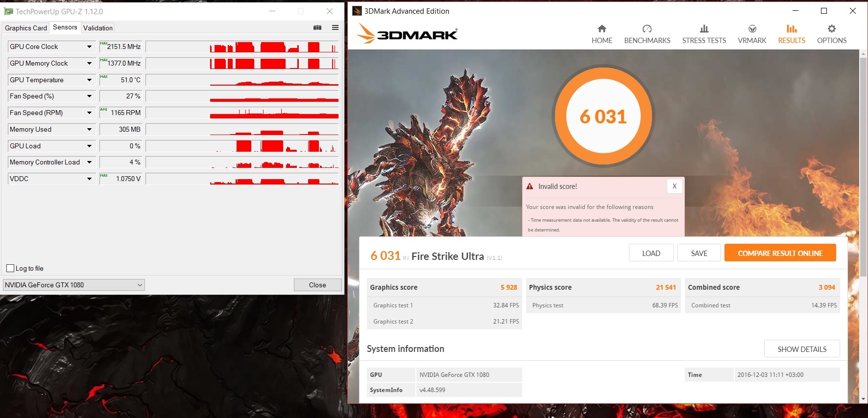Expand the GPU Memory Clock sensor dropdown

[89, 63]
